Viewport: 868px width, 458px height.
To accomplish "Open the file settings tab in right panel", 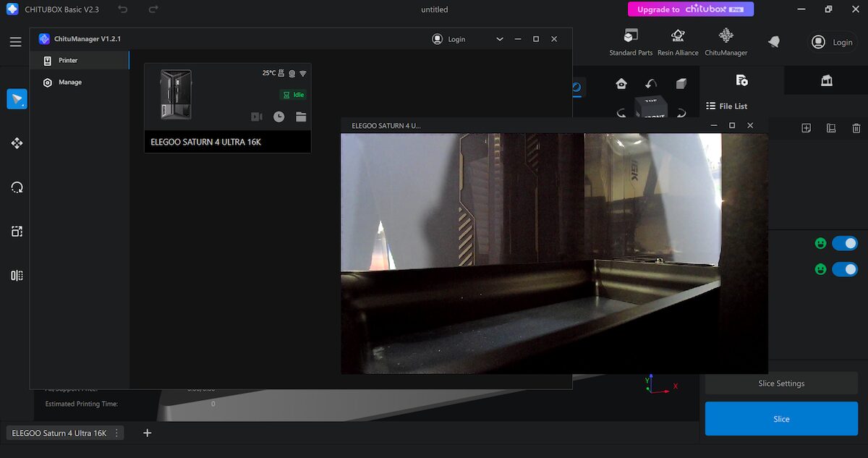I will point(741,80).
